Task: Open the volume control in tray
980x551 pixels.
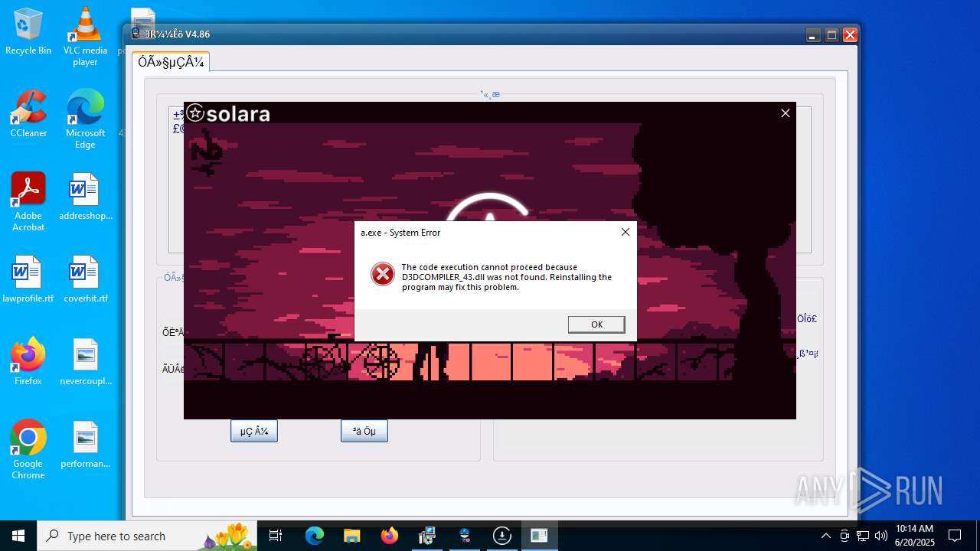Action: (x=881, y=536)
